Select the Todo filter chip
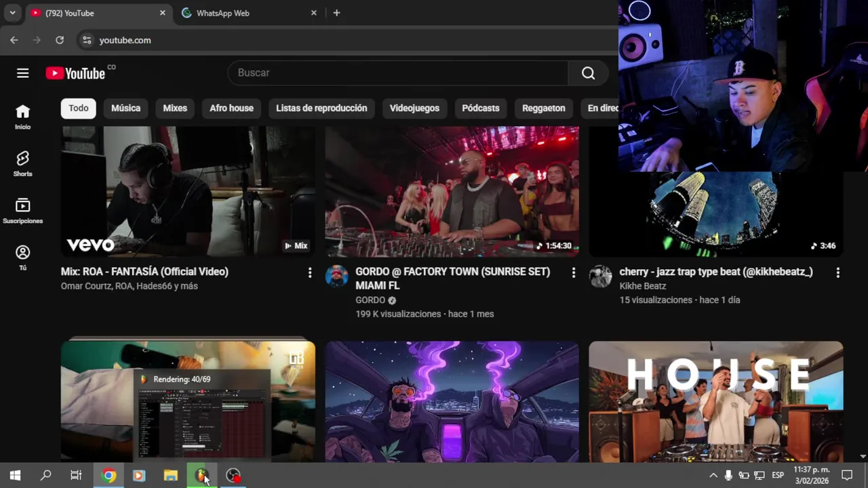 tap(79, 108)
